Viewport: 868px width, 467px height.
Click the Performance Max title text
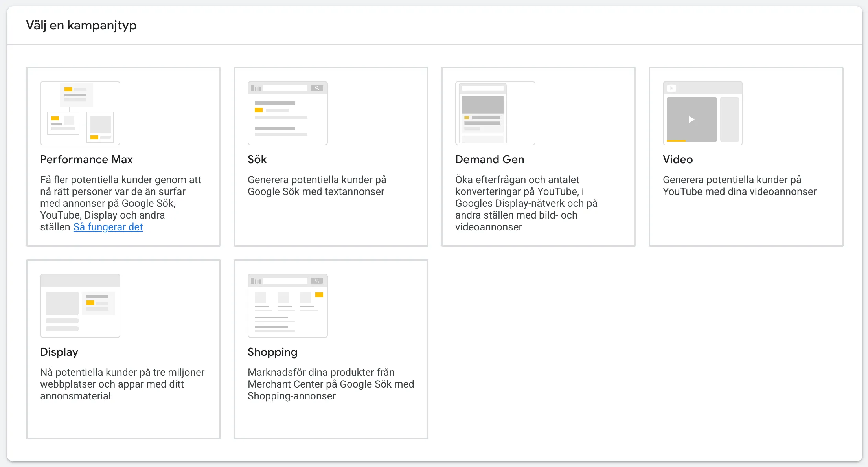click(x=86, y=160)
